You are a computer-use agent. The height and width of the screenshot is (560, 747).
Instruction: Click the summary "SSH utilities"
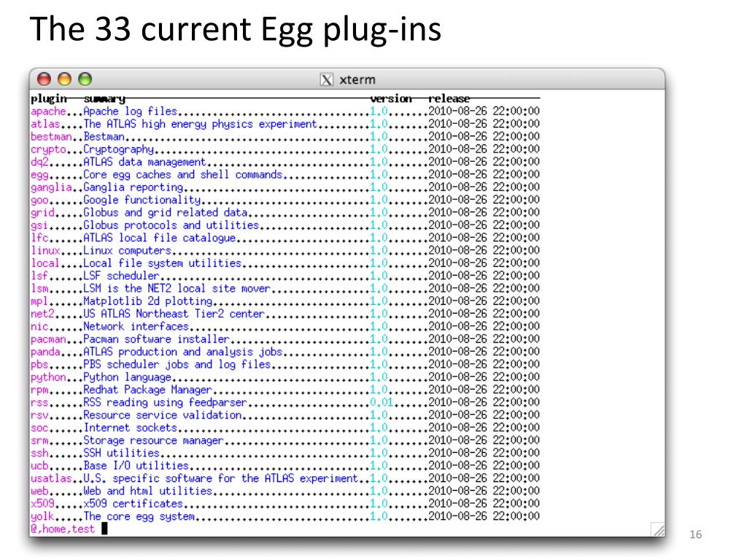121,452
